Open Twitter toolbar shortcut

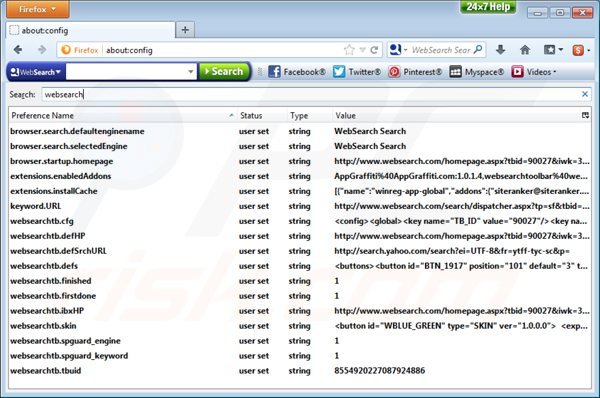[x=357, y=72]
